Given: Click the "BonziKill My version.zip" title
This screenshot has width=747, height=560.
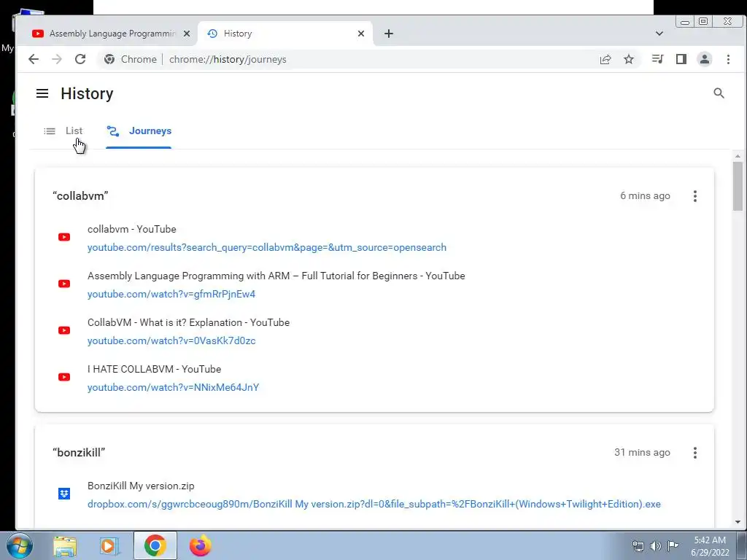Looking at the screenshot, I should click(141, 486).
